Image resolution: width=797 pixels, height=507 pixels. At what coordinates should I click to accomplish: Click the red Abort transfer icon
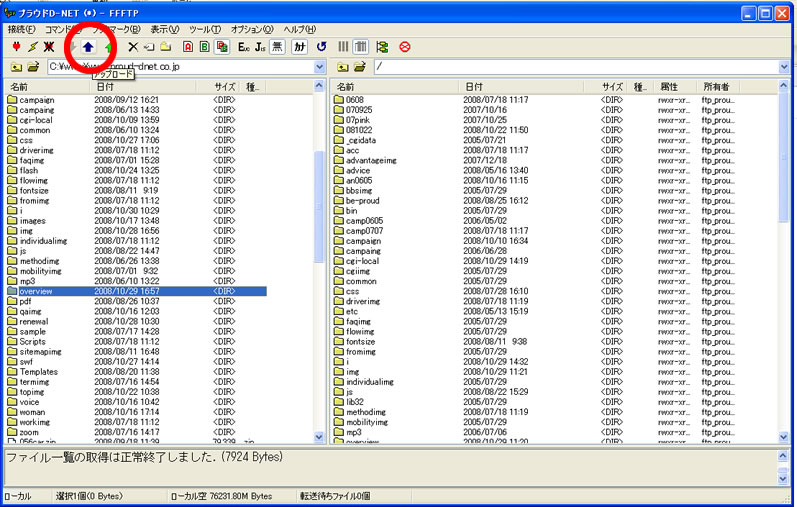pyautogui.click(x=405, y=47)
